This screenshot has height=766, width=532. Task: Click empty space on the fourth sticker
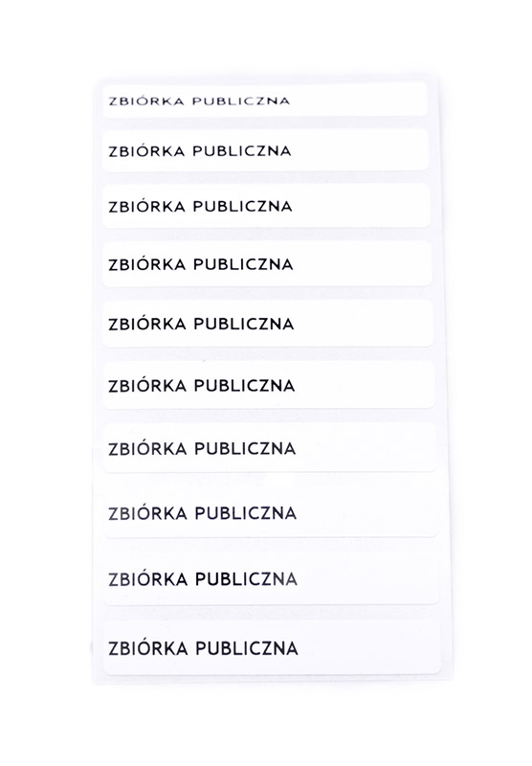[x=362, y=264]
